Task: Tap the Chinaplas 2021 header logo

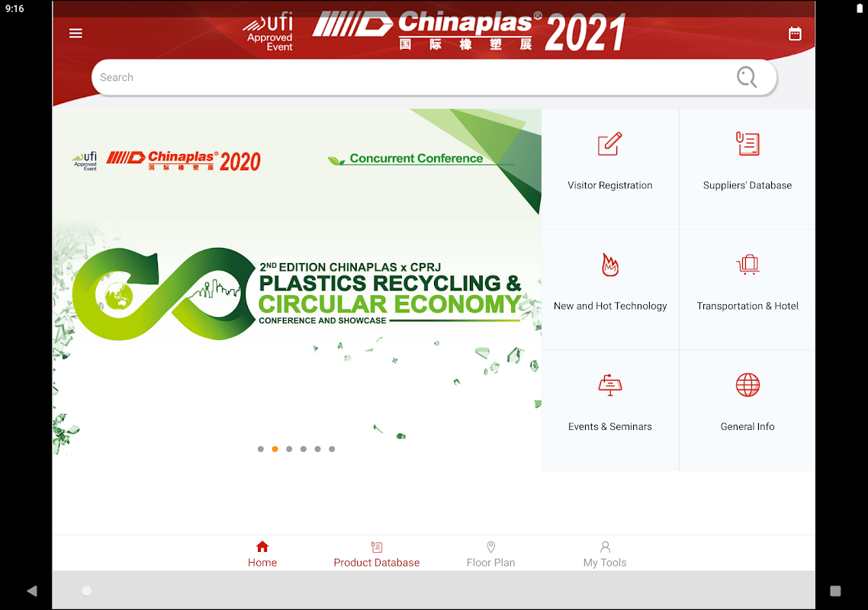Action: pos(468,31)
